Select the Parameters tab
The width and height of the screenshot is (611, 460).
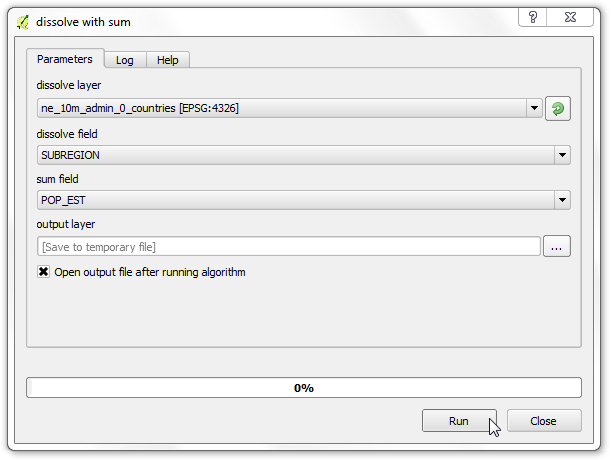pyautogui.click(x=65, y=59)
